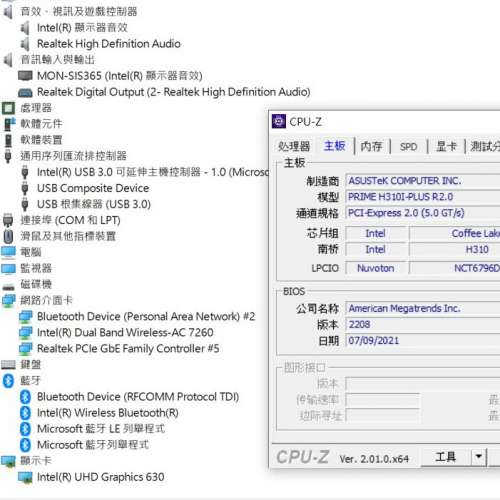The image size is (500, 500).
Task: Click the 處理器 processor chip icon
Action: [8, 108]
